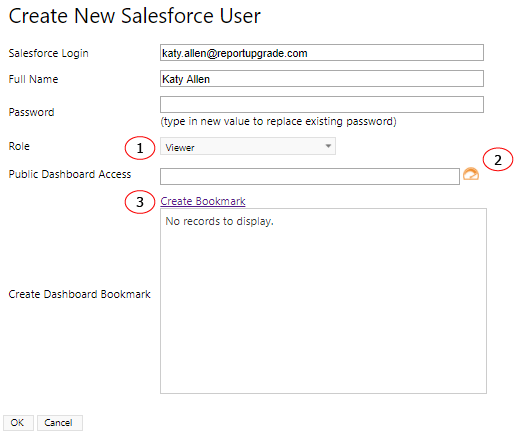
Task: Click into the Password field
Action: pos(322,105)
